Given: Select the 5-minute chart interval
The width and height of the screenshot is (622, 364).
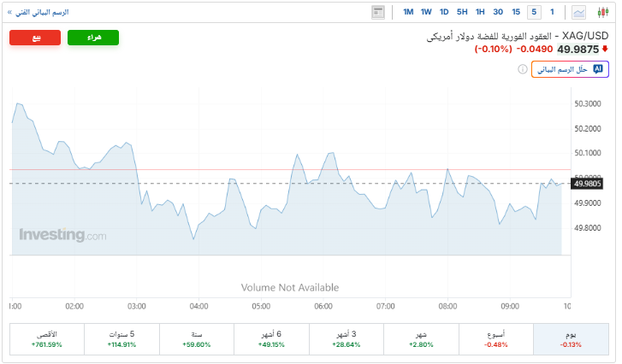Looking at the screenshot, I should tap(534, 12).
